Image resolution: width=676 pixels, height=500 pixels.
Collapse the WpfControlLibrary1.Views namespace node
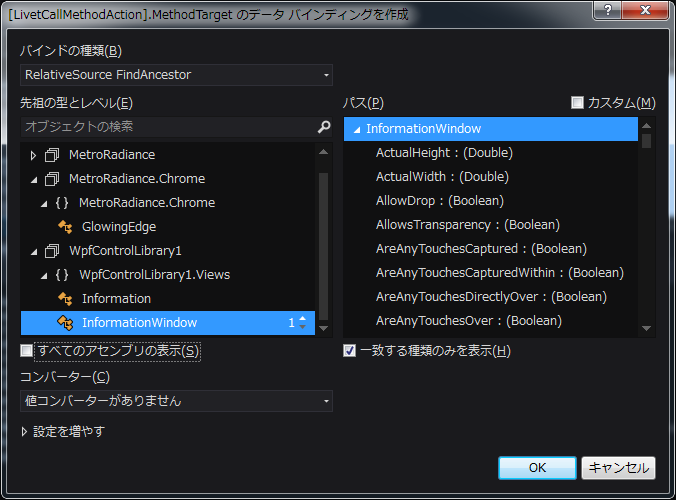coord(44,276)
